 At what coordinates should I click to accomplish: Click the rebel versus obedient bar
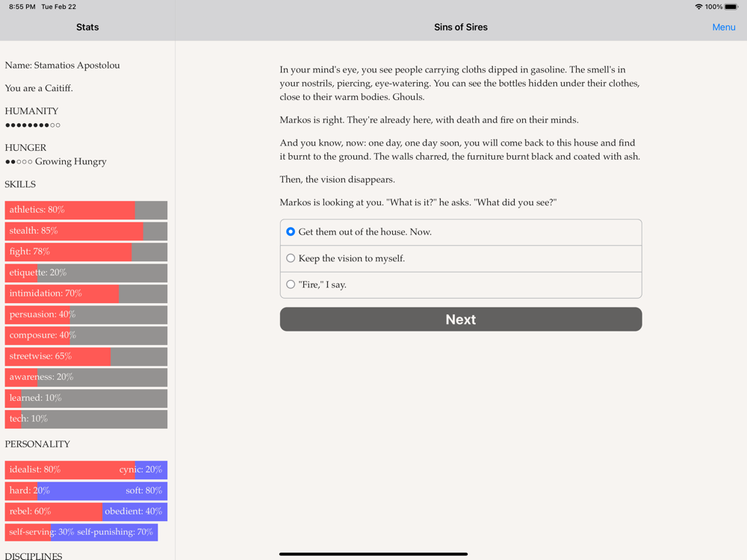[86, 511]
